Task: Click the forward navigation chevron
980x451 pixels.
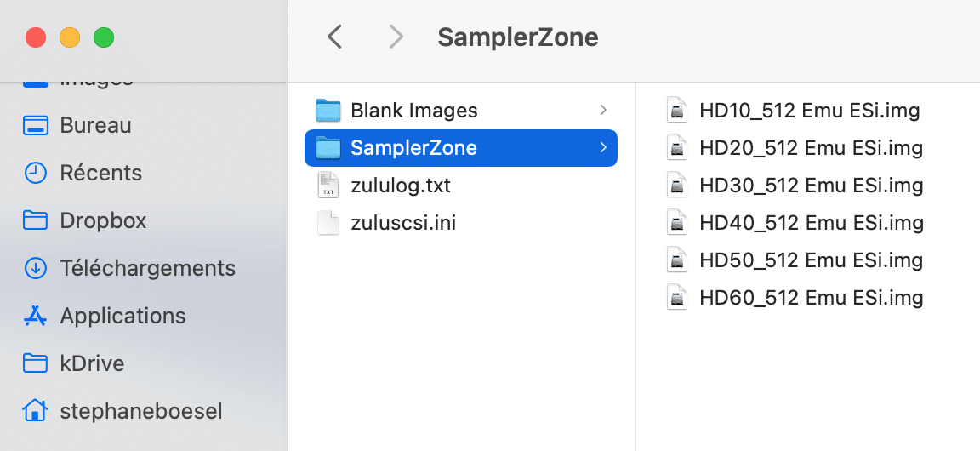Action: pos(396,37)
